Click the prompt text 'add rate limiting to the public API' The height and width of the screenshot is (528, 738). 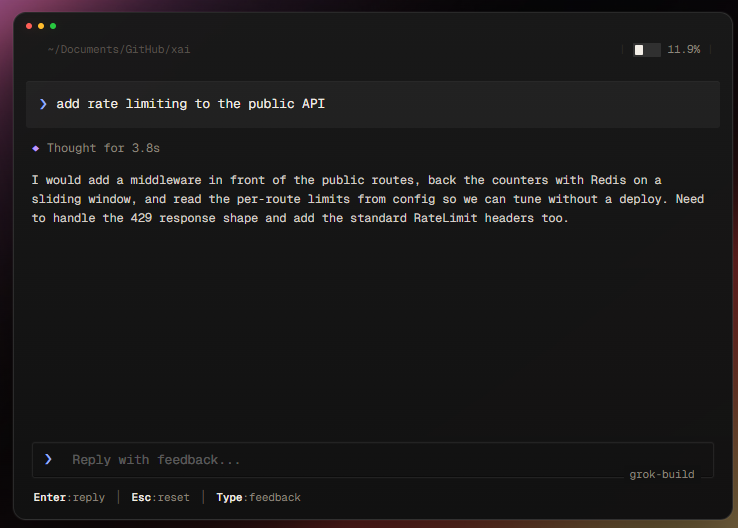point(191,104)
